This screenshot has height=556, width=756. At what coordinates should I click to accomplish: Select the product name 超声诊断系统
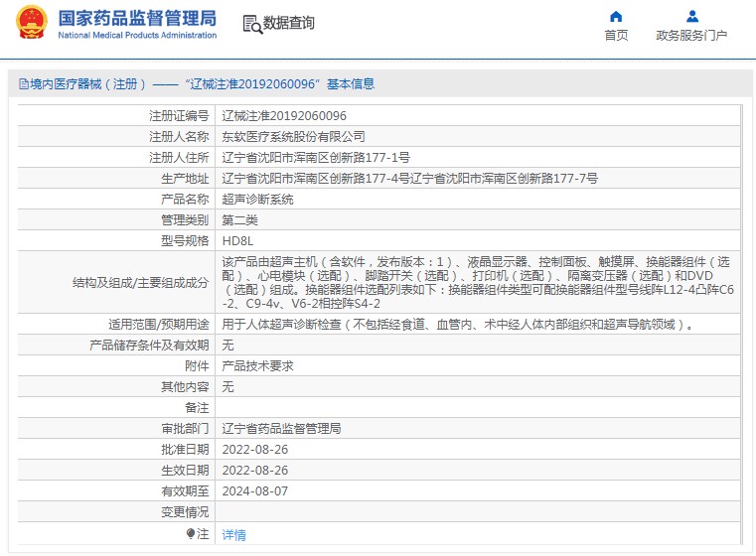pos(257,200)
